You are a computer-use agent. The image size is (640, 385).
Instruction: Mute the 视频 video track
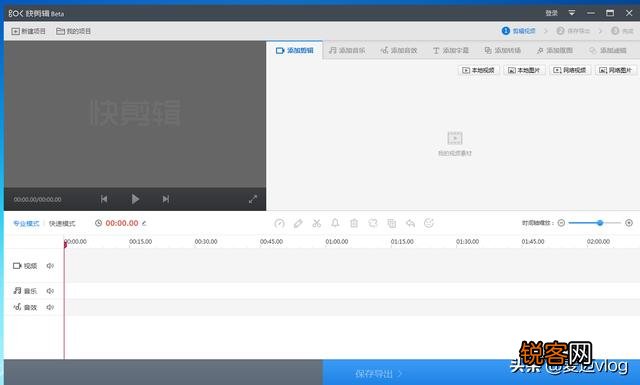pyautogui.click(x=50, y=266)
